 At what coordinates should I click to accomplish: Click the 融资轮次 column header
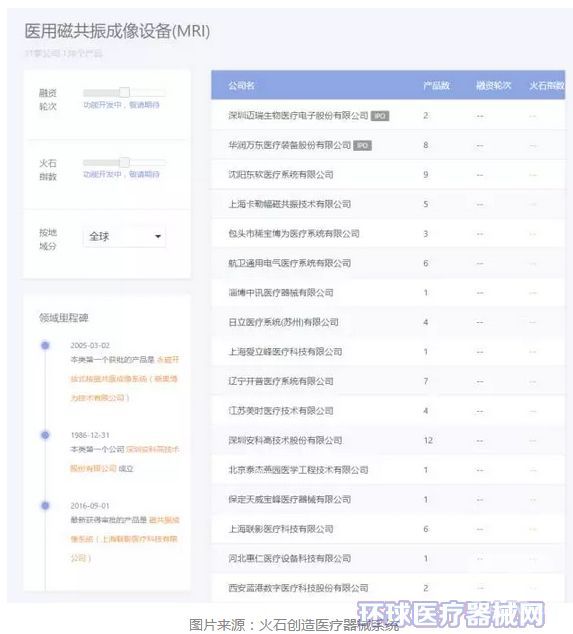pos(493,85)
